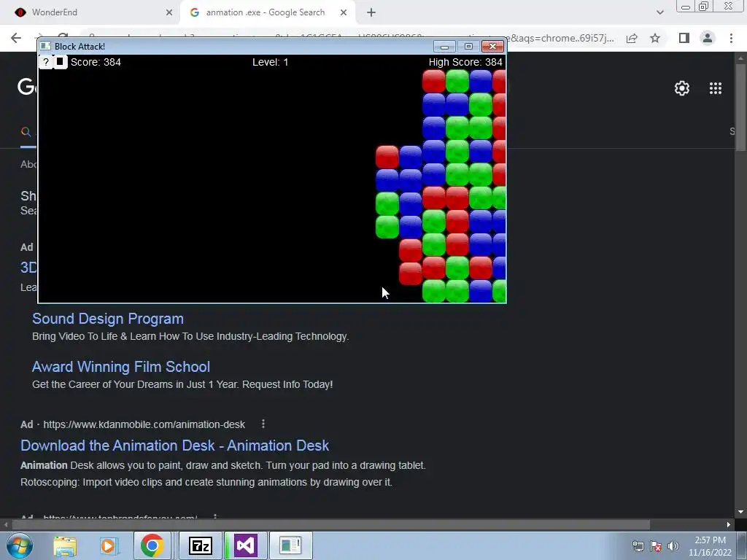747x560 pixels.
Task: Minimize the Block Attack window
Action: point(444,46)
